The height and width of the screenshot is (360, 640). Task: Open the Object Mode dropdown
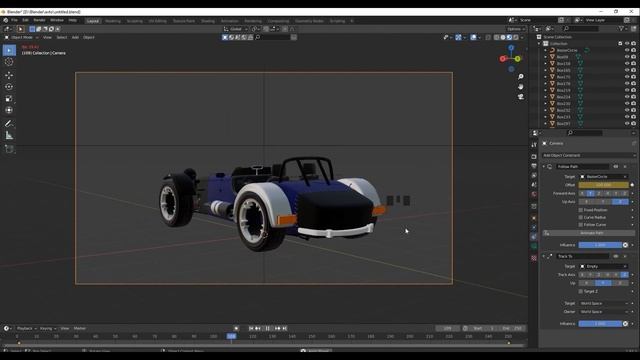[x=22, y=37]
